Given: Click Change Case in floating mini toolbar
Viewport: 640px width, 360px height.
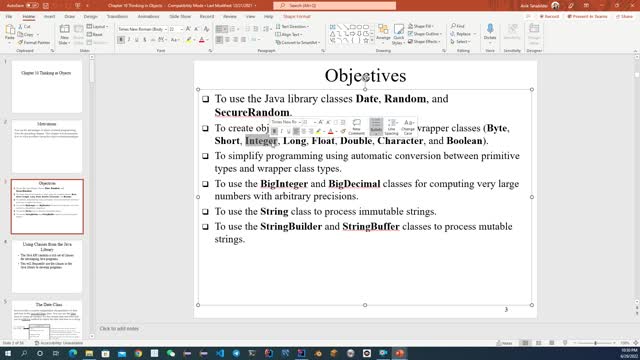Looking at the screenshot, I should (x=408, y=127).
